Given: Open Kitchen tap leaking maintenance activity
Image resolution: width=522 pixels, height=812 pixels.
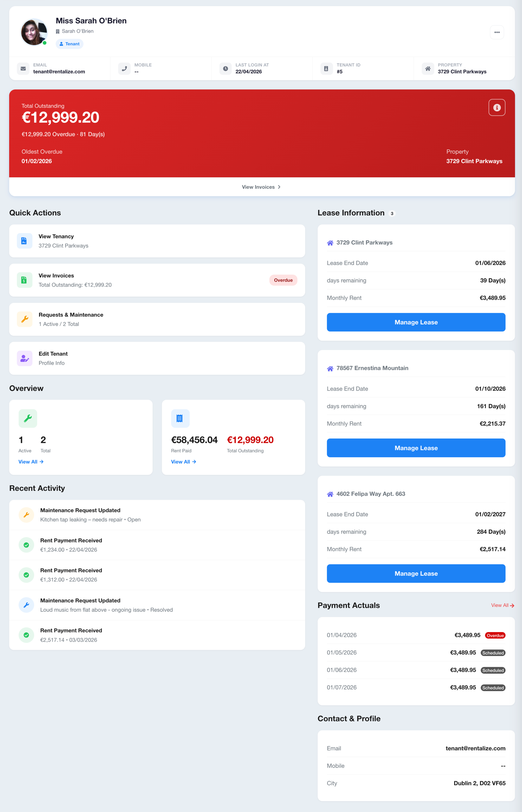Looking at the screenshot, I should pyautogui.click(x=157, y=515).
